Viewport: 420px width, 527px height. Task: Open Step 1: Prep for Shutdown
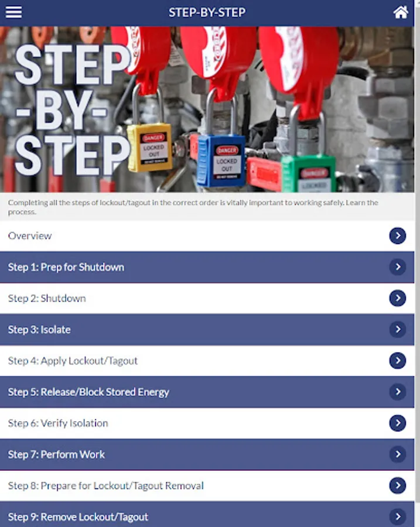point(207,267)
